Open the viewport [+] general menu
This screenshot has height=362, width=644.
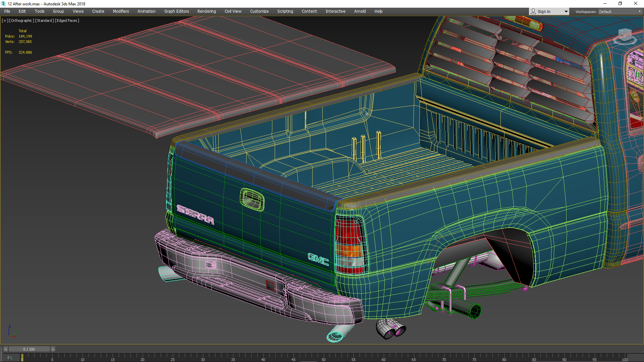point(5,20)
